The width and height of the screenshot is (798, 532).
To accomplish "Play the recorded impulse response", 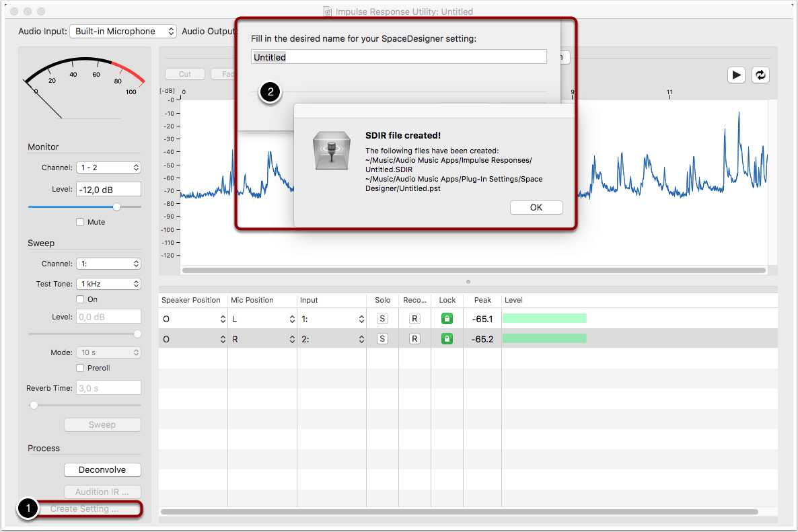I will click(736, 75).
